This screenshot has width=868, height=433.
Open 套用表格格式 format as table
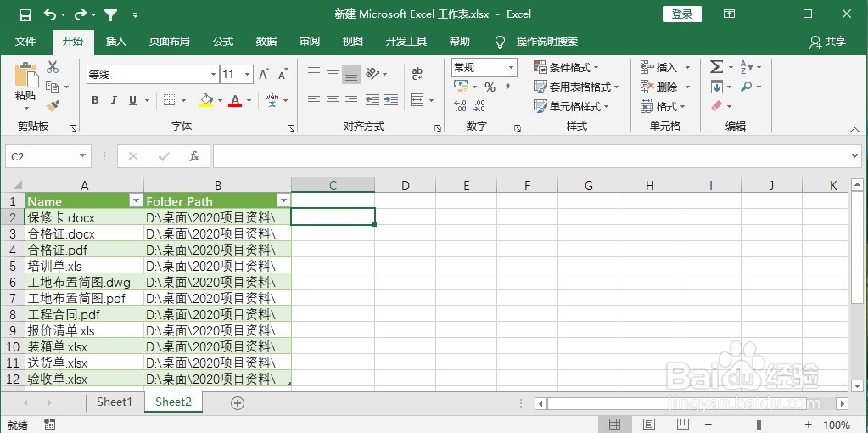click(x=576, y=87)
